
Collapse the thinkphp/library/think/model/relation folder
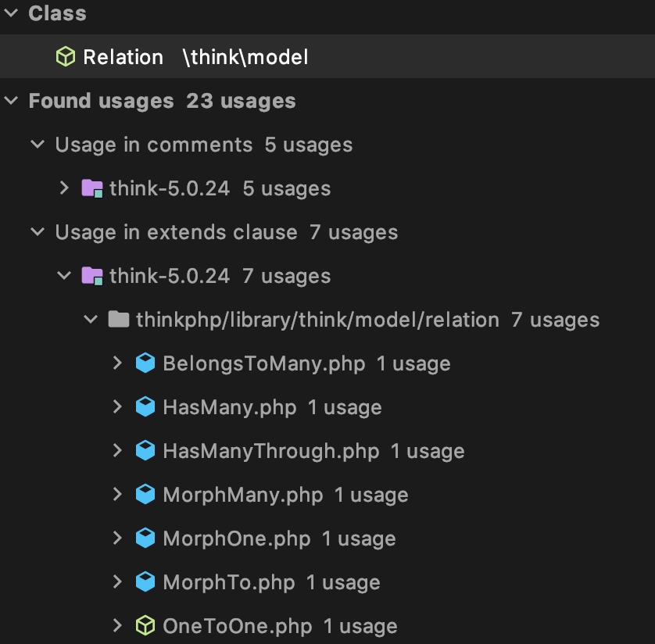pyautogui.click(x=91, y=320)
